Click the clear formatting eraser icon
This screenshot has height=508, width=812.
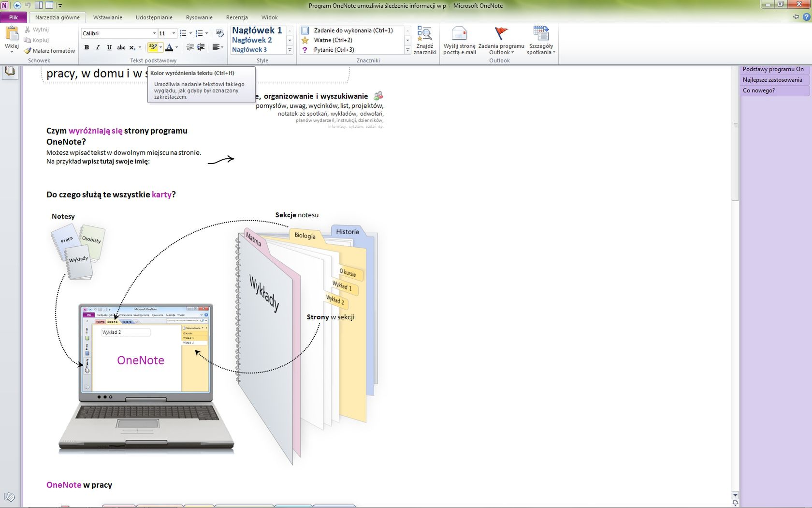pos(220,33)
